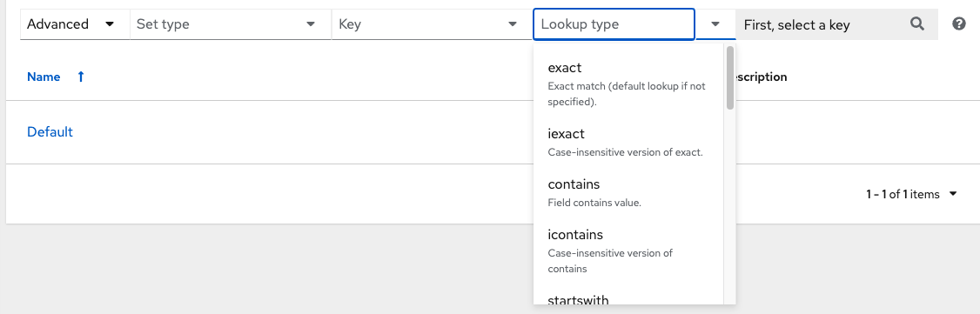Open the Default item link
The width and height of the screenshot is (980, 314).
[x=50, y=131]
